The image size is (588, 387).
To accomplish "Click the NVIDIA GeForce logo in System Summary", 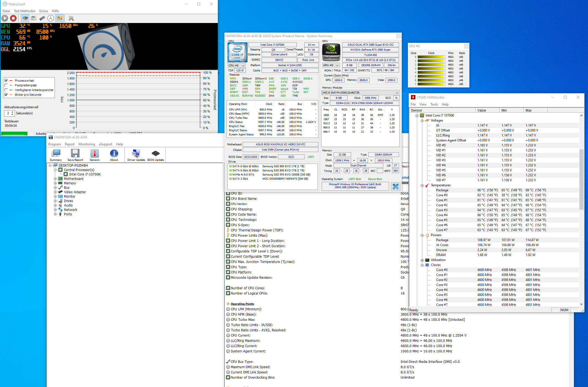I will pos(331,52).
